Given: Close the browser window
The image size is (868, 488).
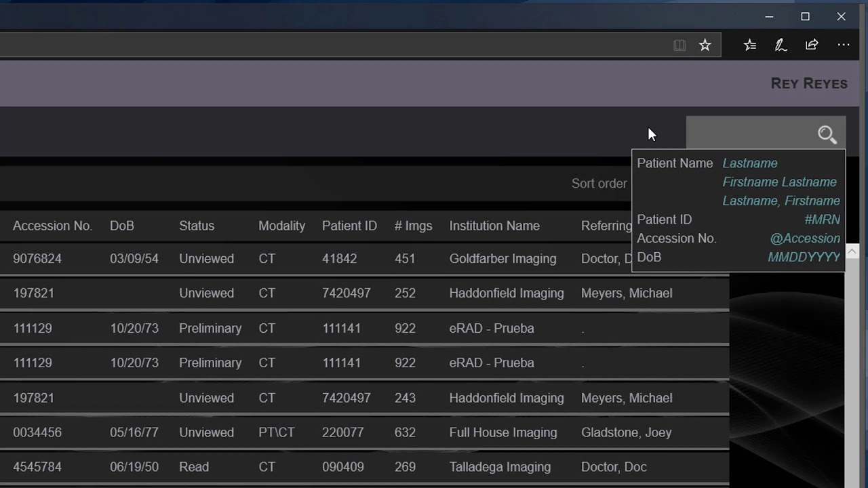Looking at the screenshot, I should coord(841,17).
